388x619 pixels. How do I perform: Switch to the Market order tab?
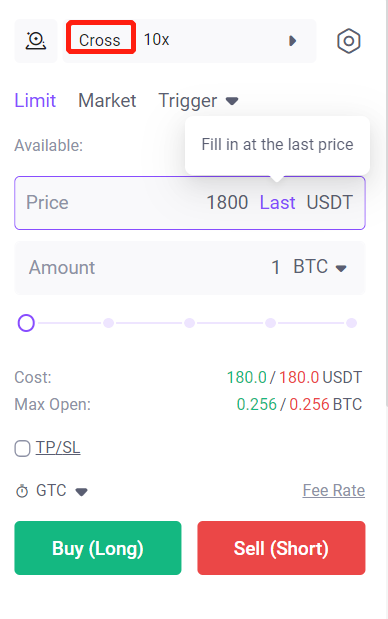pyautogui.click(x=107, y=101)
